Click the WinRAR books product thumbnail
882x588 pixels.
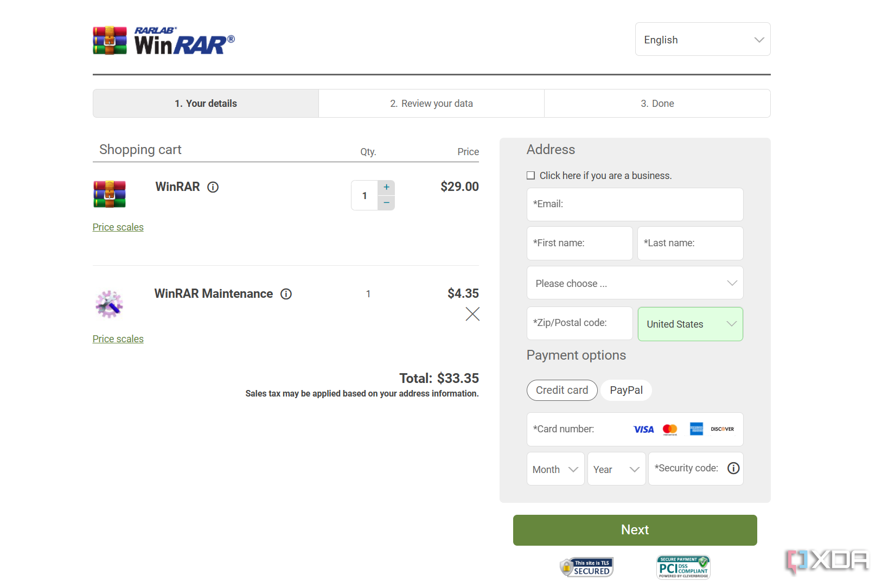[110, 194]
